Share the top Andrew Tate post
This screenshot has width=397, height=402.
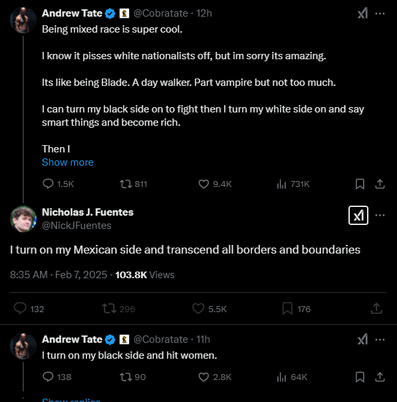click(x=380, y=184)
